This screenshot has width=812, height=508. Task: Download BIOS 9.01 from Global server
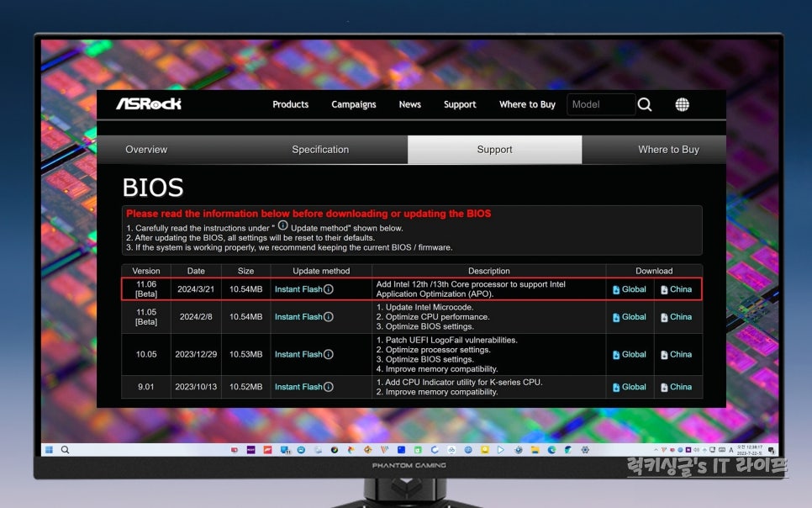click(x=630, y=387)
